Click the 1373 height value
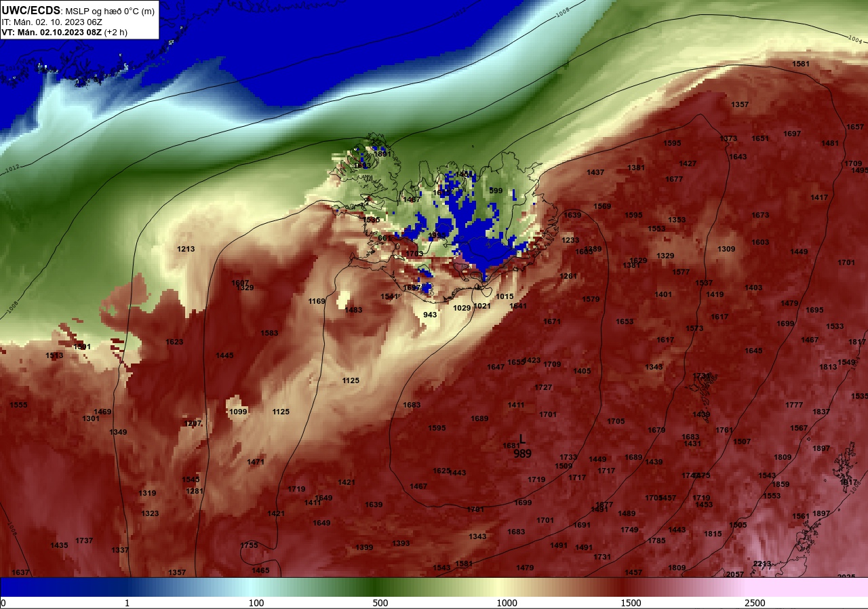The height and width of the screenshot is (609, 868). 728,138
